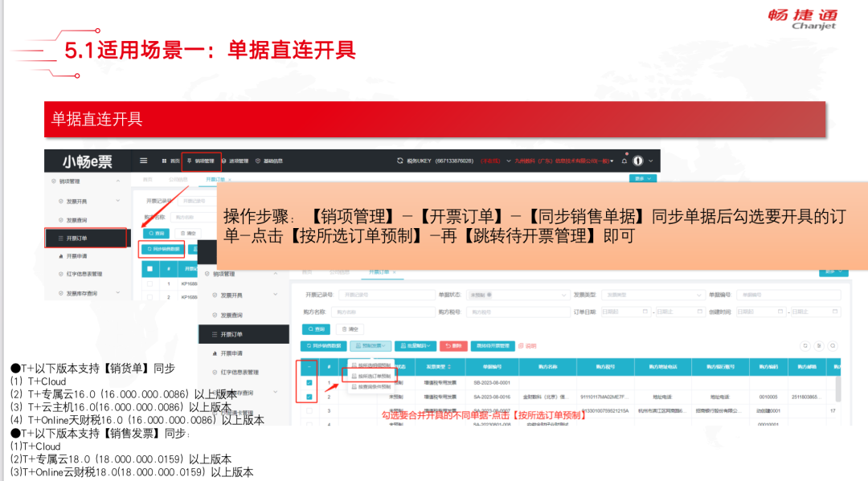Click the refresh icon beside 税务UKEY

click(x=399, y=161)
